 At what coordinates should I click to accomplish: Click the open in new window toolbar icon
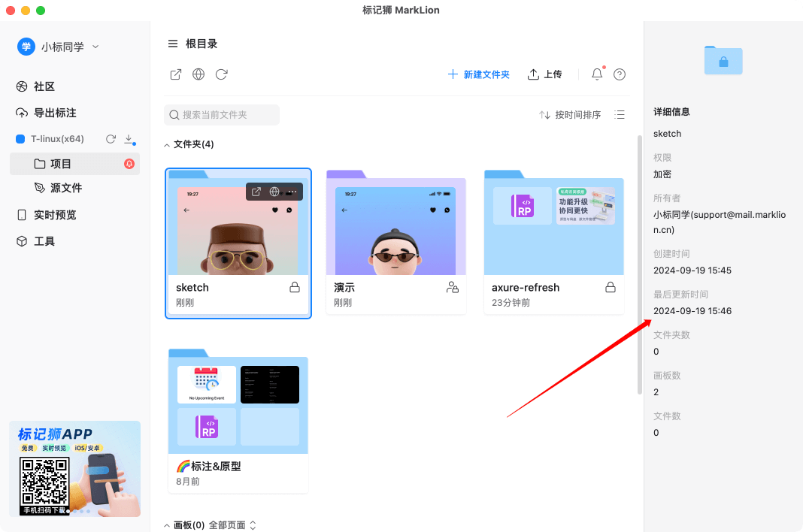175,74
